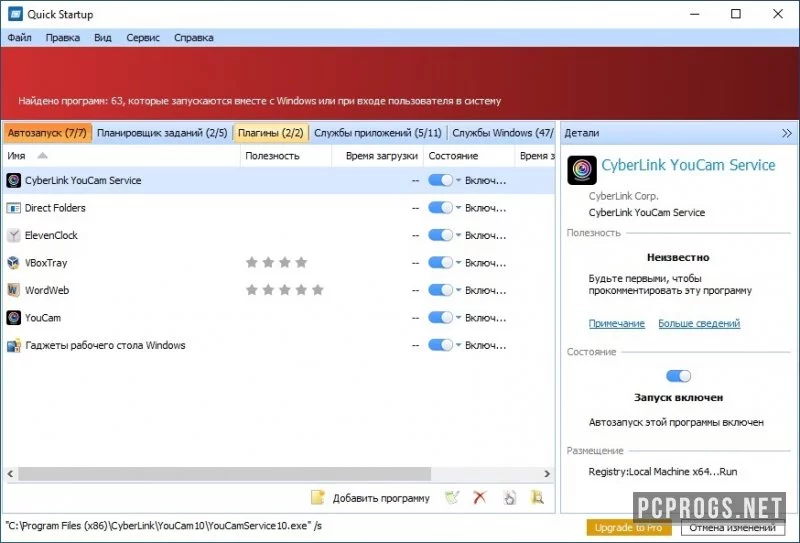The width and height of the screenshot is (800, 543).
Task: Click the Отмена изменений button
Action: [x=733, y=527]
